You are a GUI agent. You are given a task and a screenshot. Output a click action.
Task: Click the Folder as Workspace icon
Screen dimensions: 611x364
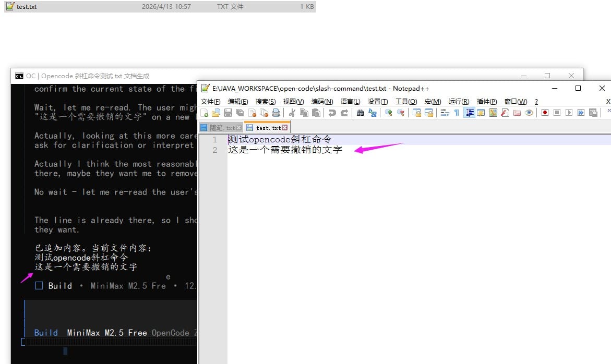click(517, 113)
